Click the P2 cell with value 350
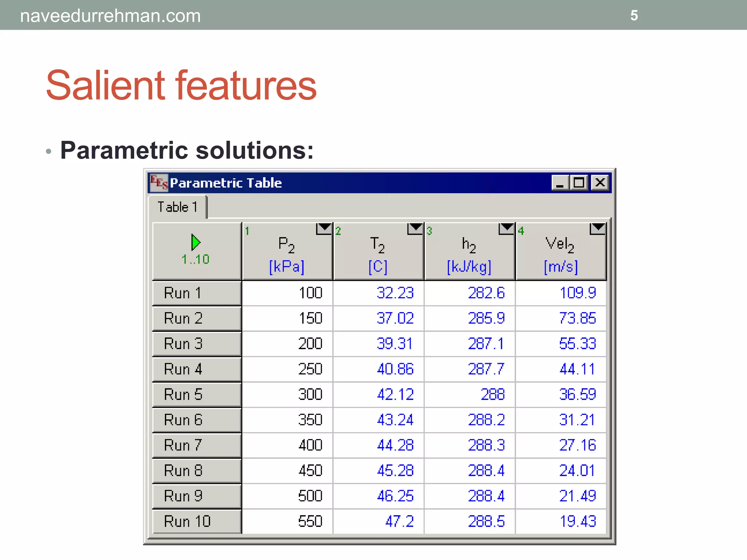Screen dimensions: 747x560 pos(287,420)
